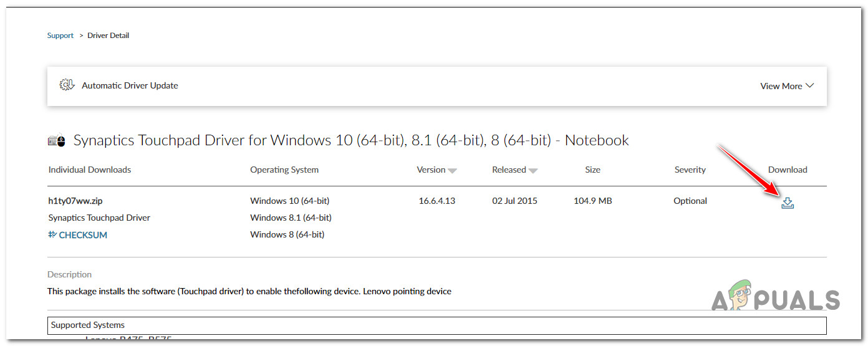Click the Description heading

tap(69, 274)
